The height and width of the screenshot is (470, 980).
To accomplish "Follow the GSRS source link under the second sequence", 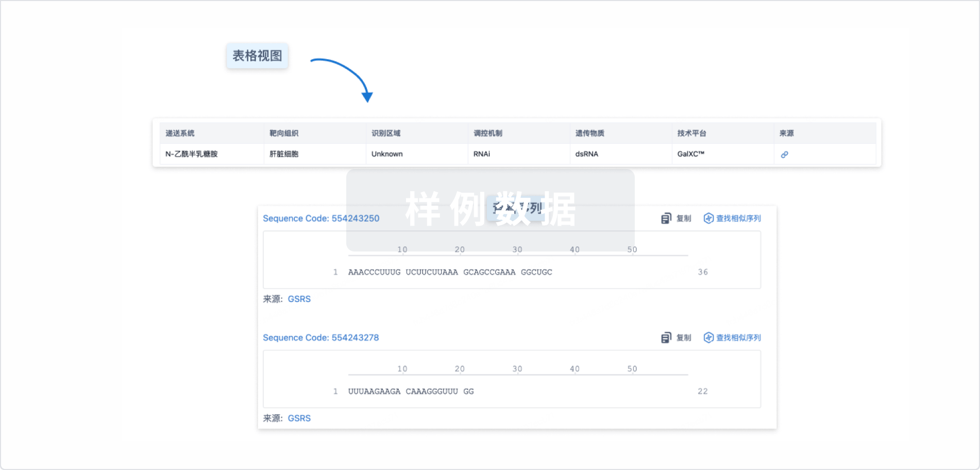I will pos(299,418).
